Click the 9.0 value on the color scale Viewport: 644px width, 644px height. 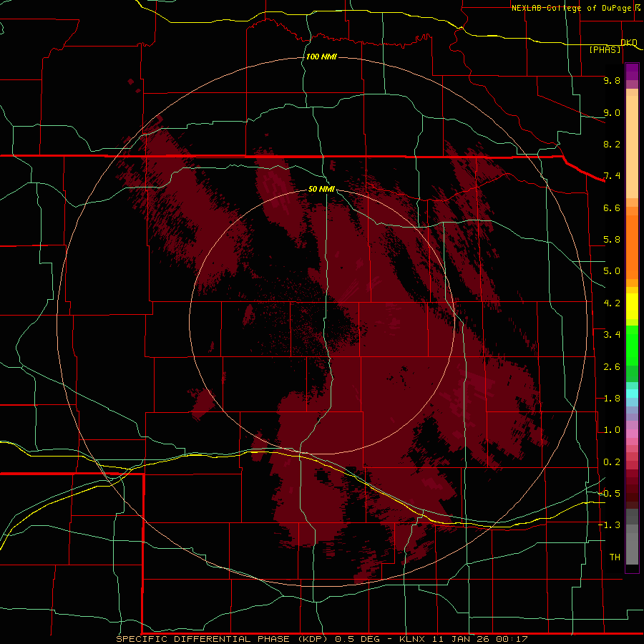(612, 112)
